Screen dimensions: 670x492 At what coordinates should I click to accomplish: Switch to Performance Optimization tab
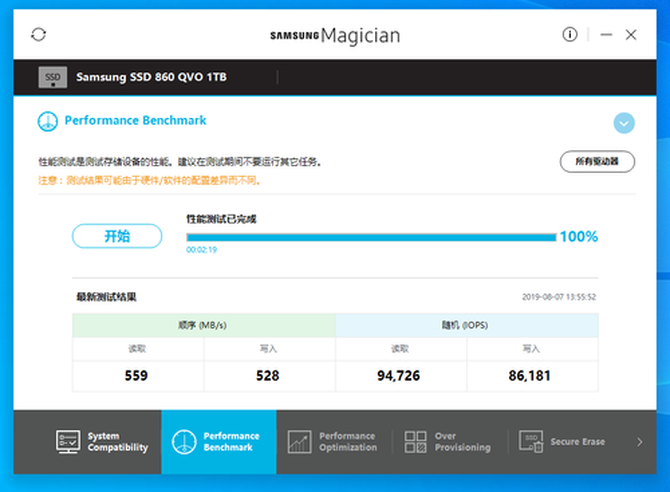[x=334, y=442]
